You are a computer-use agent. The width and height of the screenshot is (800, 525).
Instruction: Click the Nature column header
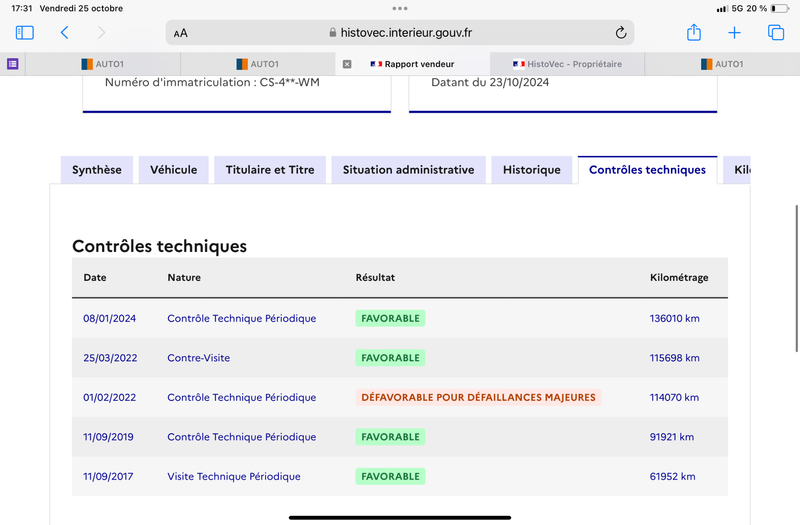tap(184, 278)
